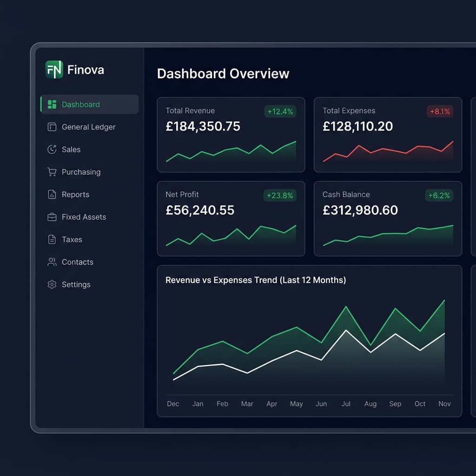Screen dimensions: 476x476
Task: Navigate to the Purchasing label
Action: [x=81, y=172]
